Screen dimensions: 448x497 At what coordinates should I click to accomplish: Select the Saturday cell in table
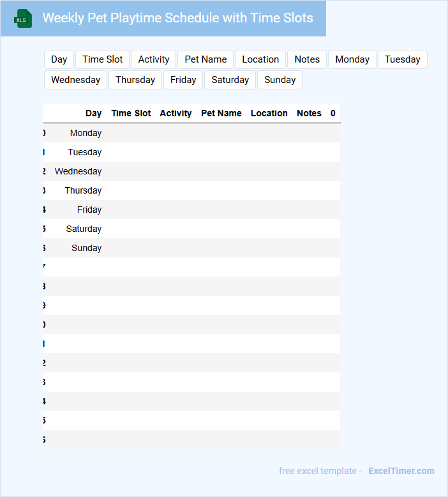[x=84, y=229]
